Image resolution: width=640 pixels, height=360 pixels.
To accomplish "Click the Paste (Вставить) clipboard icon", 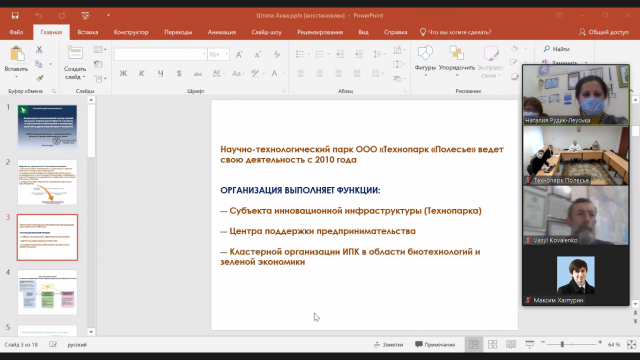I will tap(16, 54).
